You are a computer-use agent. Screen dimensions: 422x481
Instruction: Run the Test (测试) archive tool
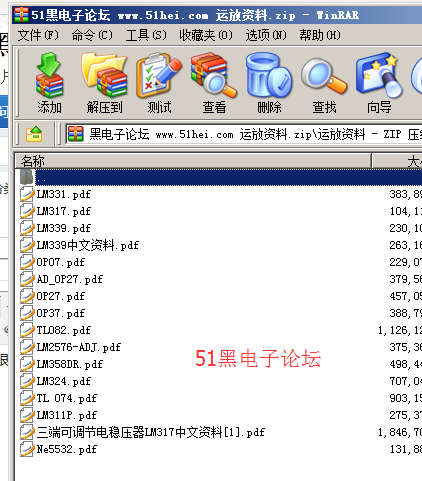click(x=159, y=83)
